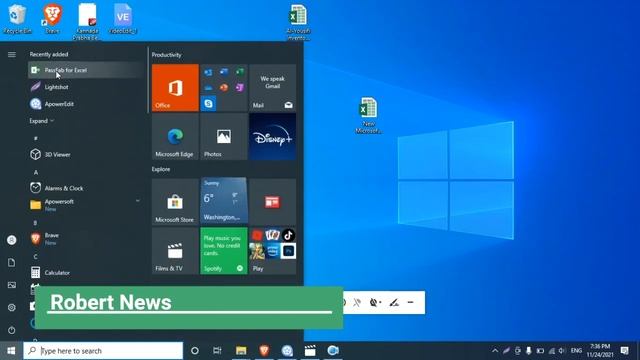Open Recycle Bin desktop icon
640x360 pixels.
[17, 19]
